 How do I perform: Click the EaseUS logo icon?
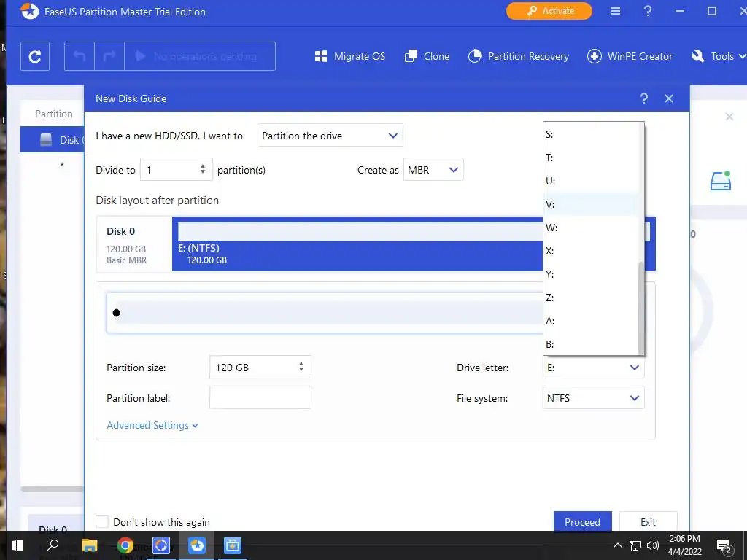[x=29, y=11]
